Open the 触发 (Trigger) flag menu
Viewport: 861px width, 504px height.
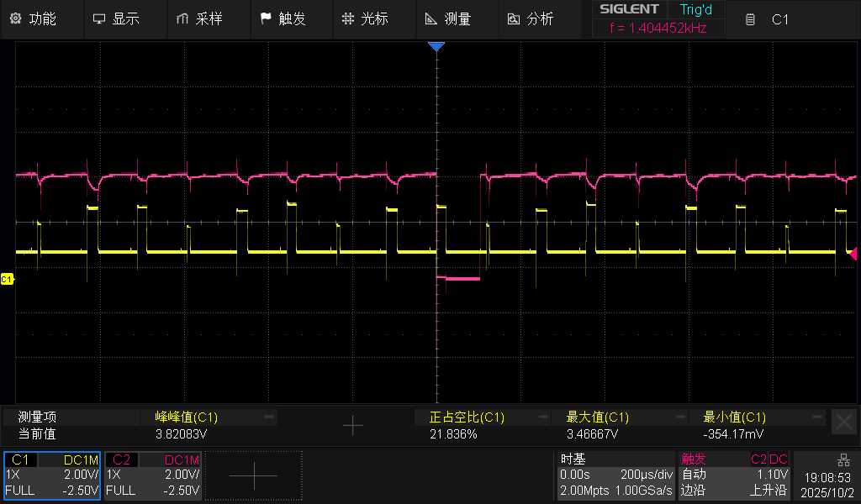tap(283, 18)
